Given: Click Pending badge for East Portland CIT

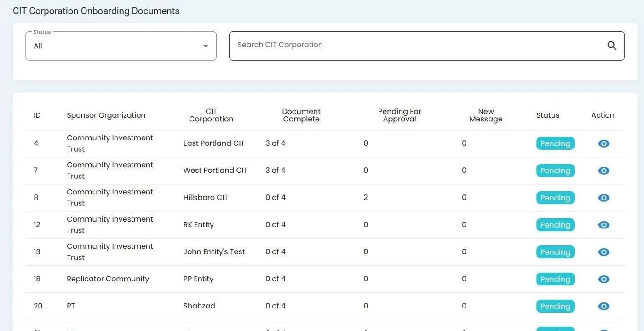Looking at the screenshot, I should click(555, 143).
